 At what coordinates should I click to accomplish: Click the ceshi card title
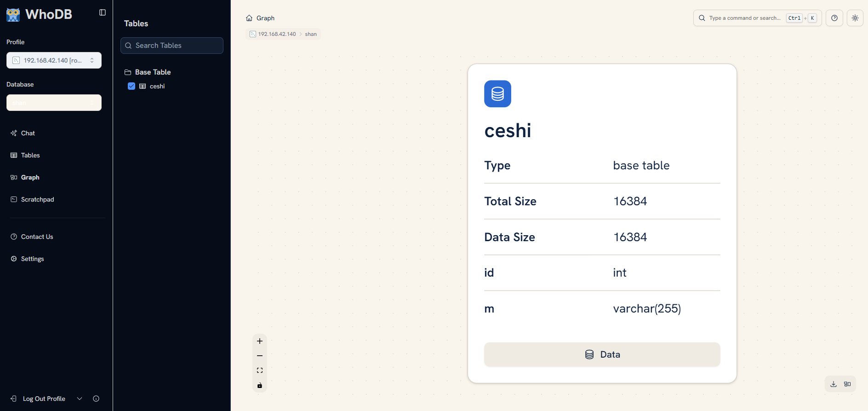508,131
